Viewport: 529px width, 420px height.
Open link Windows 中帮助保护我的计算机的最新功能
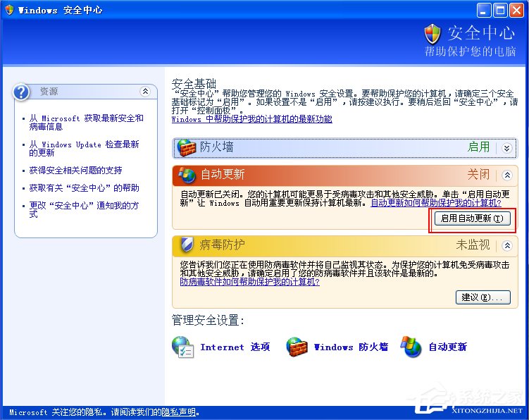coord(252,119)
